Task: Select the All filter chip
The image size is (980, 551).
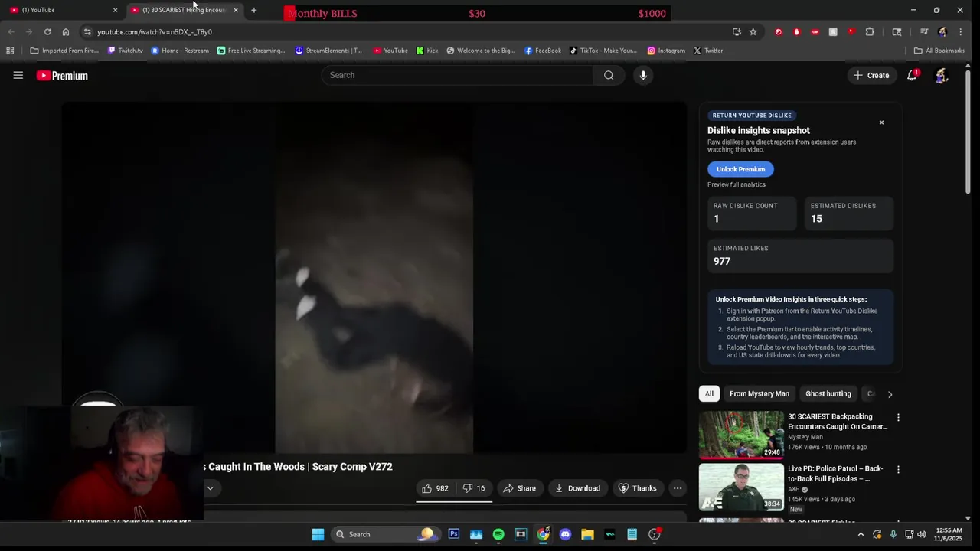Action: (x=709, y=393)
